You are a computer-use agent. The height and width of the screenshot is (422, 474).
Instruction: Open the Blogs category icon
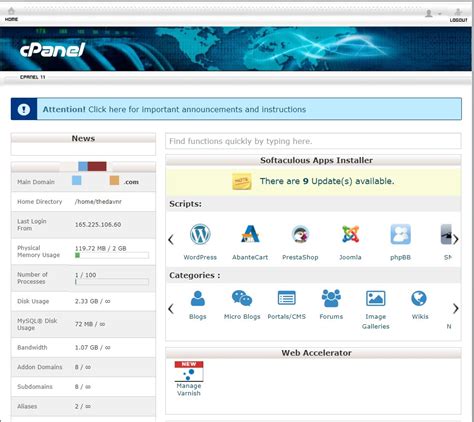(198, 298)
